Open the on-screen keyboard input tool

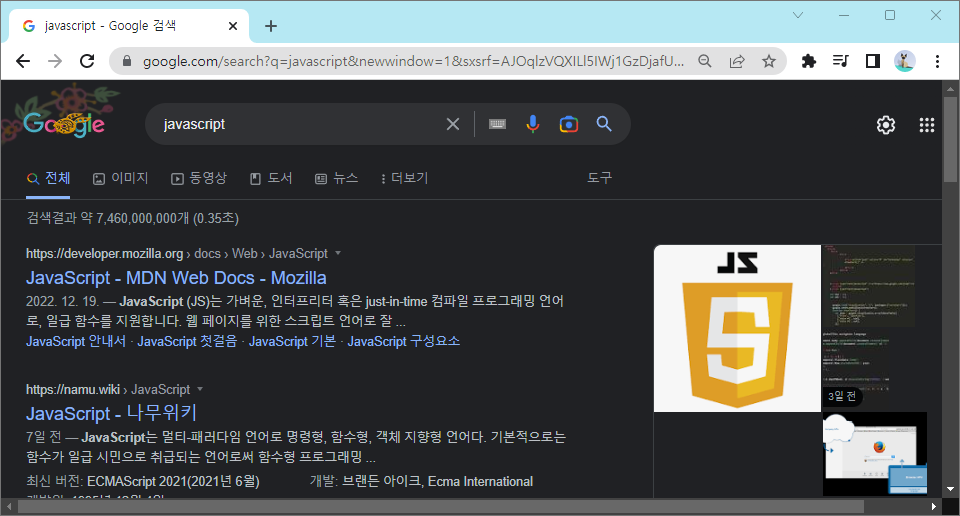coord(497,124)
